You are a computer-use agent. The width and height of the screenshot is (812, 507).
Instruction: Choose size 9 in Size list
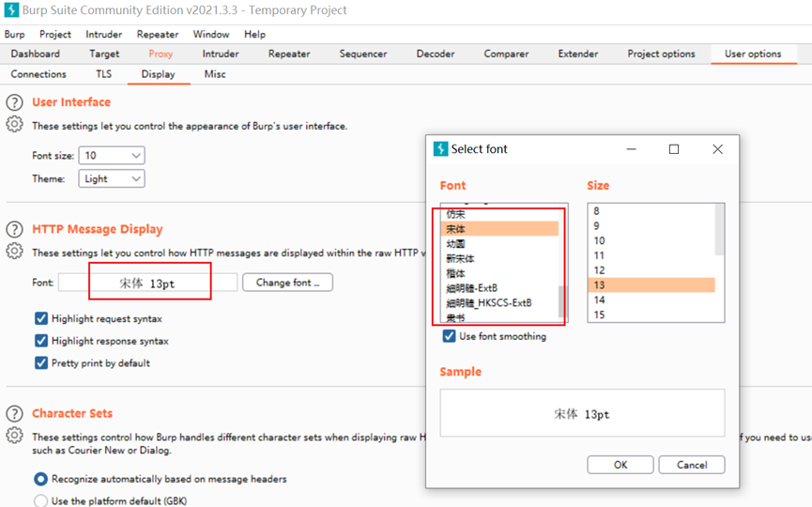click(652, 225)
